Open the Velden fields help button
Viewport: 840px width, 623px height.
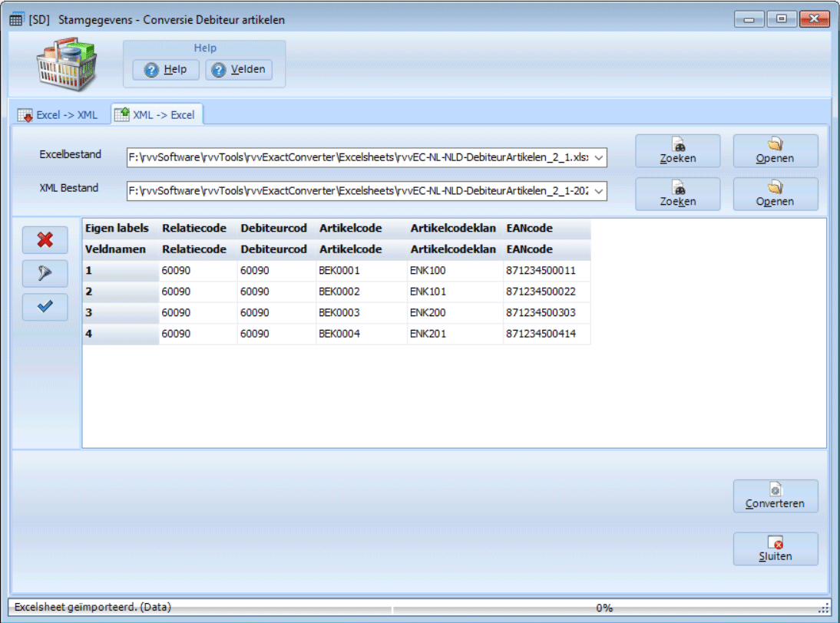pos(239,70)
